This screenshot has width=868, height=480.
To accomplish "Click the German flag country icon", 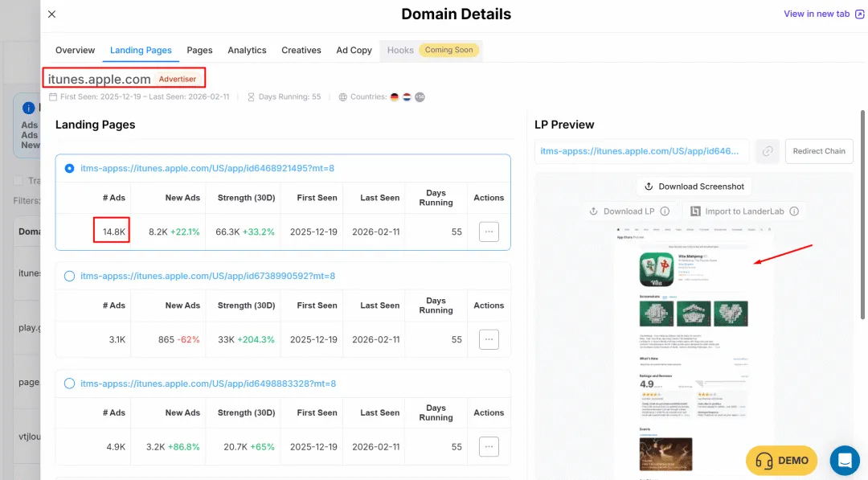I will point(394,97).
